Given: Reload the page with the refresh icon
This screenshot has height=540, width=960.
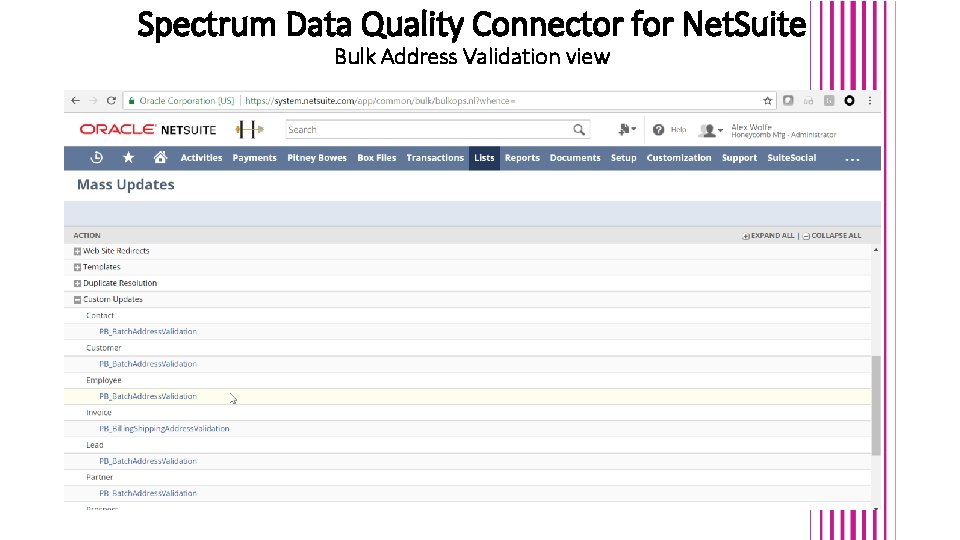Looking at the screenshot, I should (111, 100).
